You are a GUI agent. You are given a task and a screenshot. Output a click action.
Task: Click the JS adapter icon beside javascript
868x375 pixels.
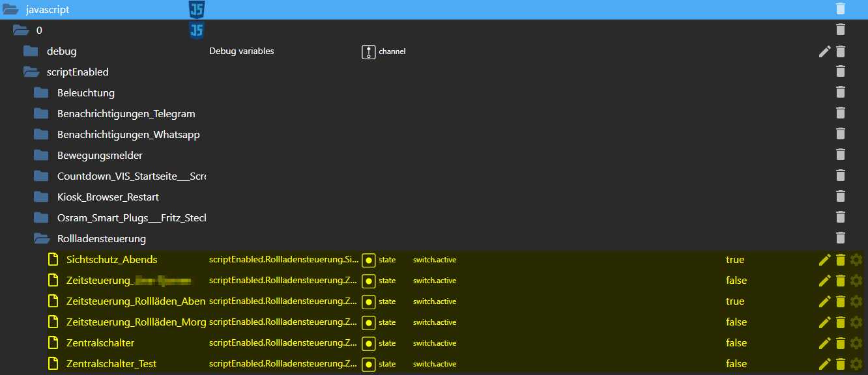[x=197, y=9]
